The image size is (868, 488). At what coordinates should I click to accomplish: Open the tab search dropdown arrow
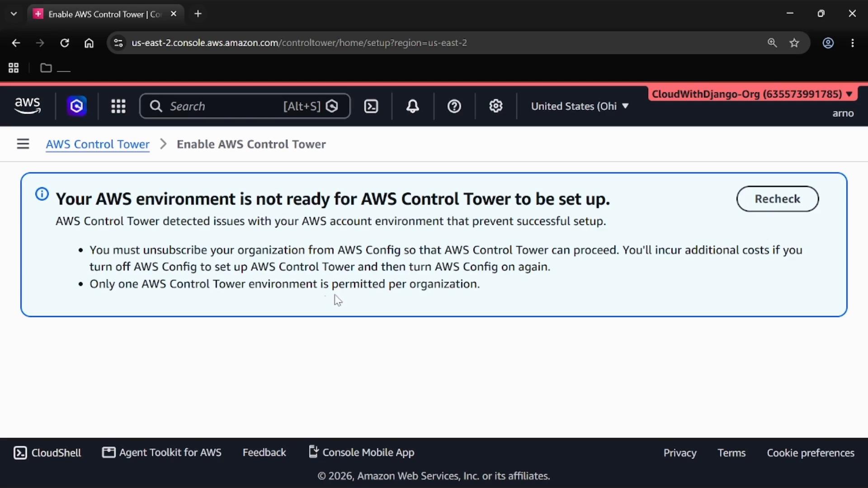14,14
